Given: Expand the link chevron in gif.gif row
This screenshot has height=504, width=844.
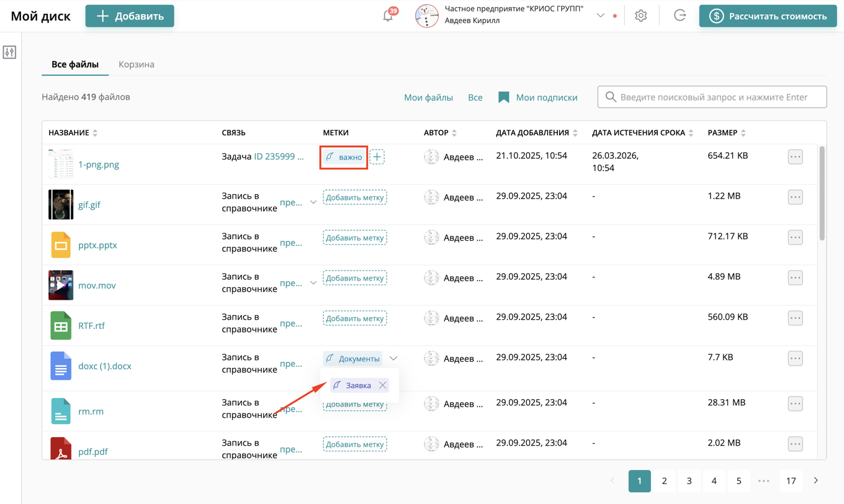Looking at the screenshot, I should click(313, 202).
